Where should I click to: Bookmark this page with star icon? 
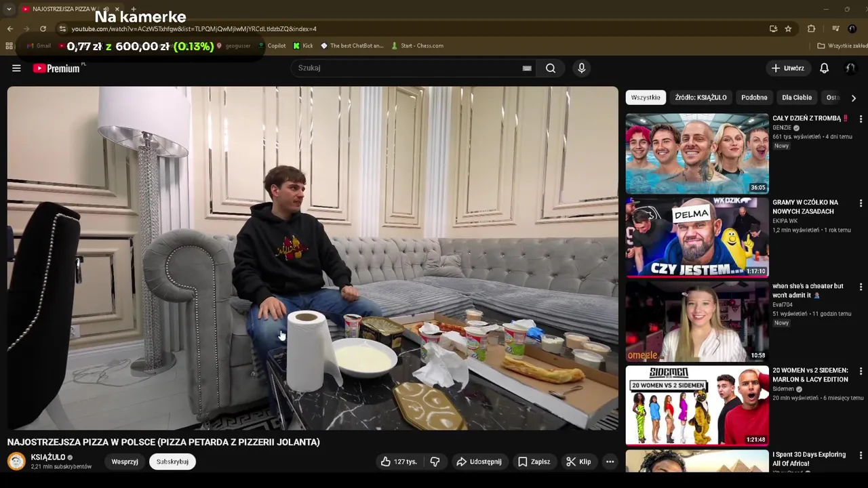[x=788, y=28]
